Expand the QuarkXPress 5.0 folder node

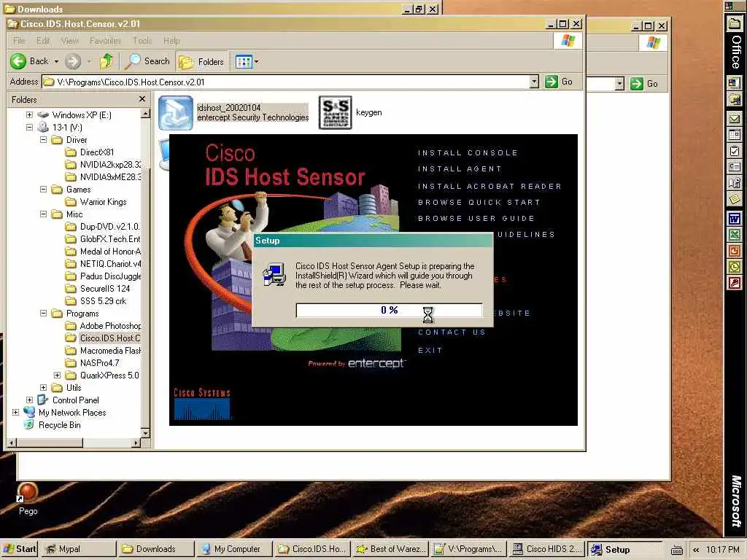57,376
